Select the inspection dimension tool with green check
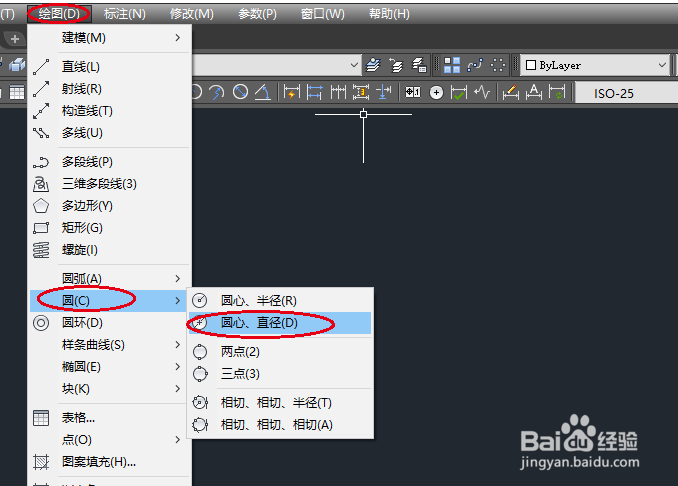Image resolution: width=678 pixels, height=486 pixels. (x=459, y=93)
